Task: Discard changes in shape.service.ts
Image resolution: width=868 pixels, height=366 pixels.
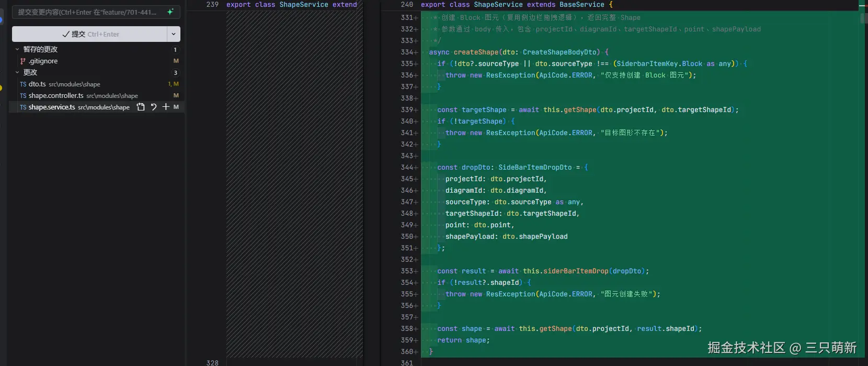Action: pos(153,107)
